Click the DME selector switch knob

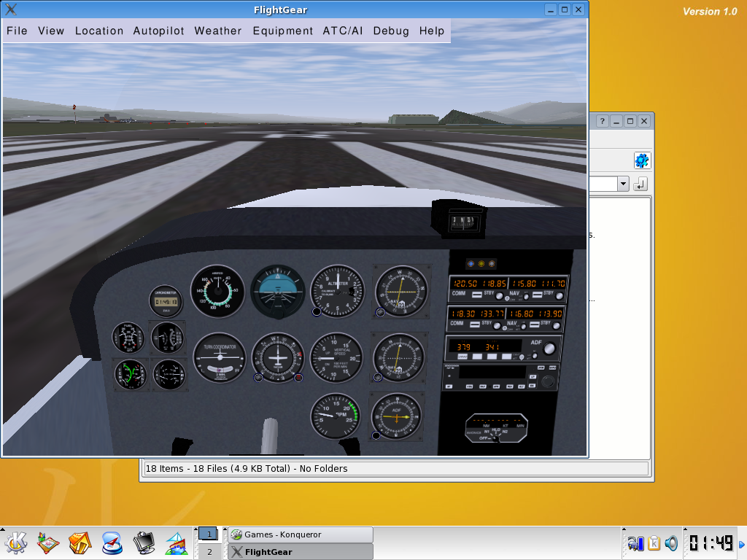(496, 438)
